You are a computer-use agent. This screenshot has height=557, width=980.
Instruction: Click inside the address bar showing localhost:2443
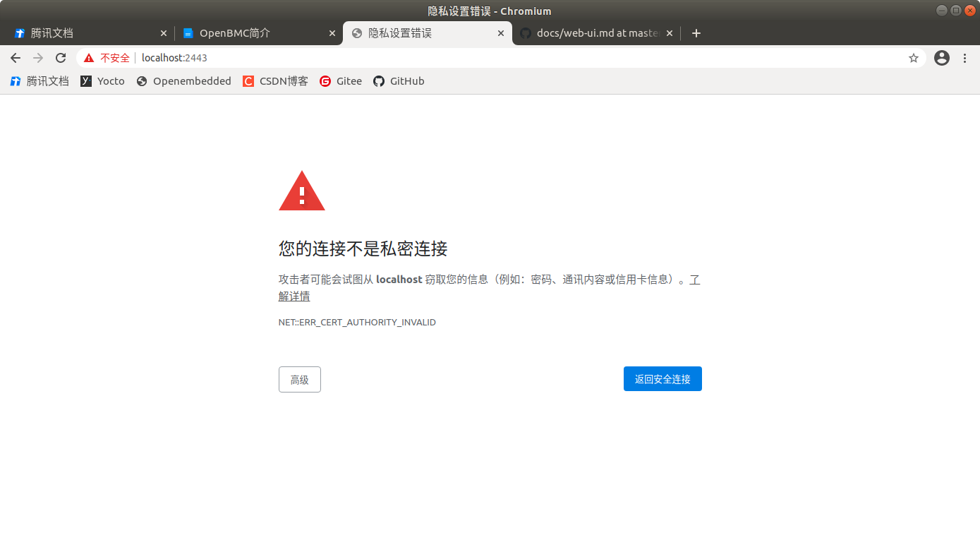pos(174,58)
